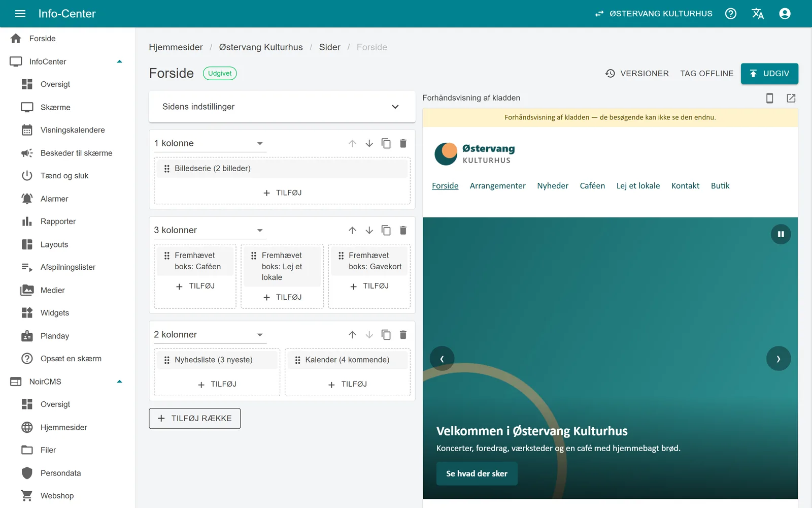Delete the 1 kolonne row

[x=403, y=143]
